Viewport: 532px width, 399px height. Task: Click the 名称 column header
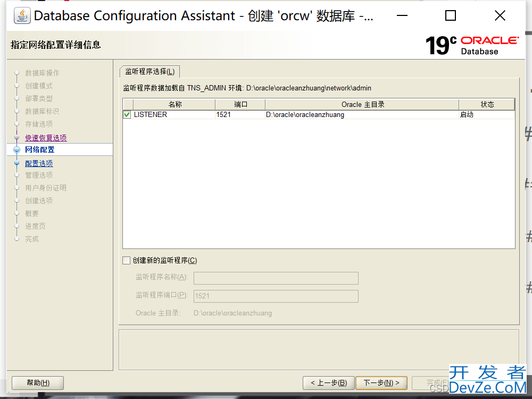click(174, 104)
